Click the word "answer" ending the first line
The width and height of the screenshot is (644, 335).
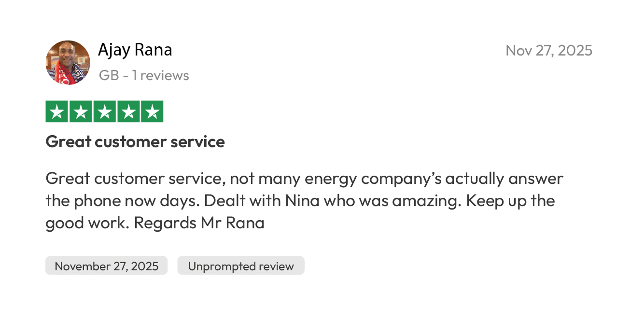click(x=535, y=179)
